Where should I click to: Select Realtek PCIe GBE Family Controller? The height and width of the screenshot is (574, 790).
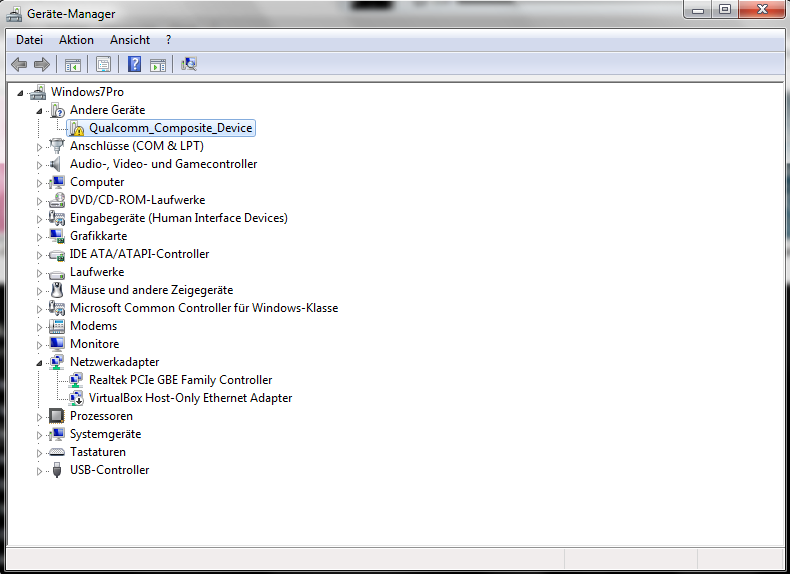point(180,380)
